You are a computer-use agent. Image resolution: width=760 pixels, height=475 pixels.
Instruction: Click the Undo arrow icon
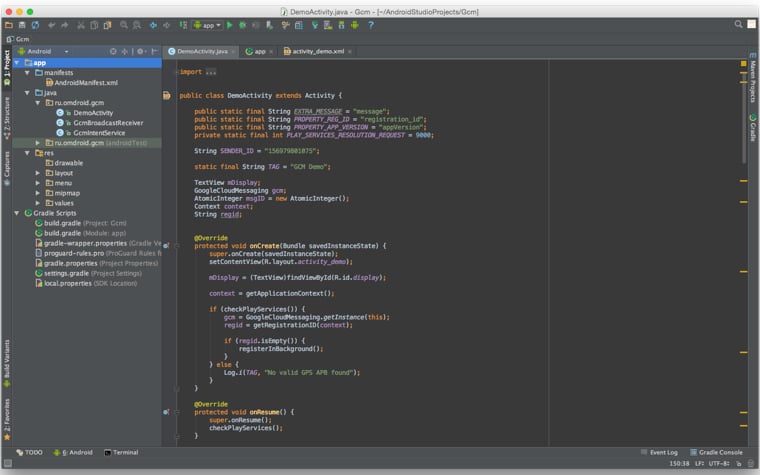[x=51, y=25]
